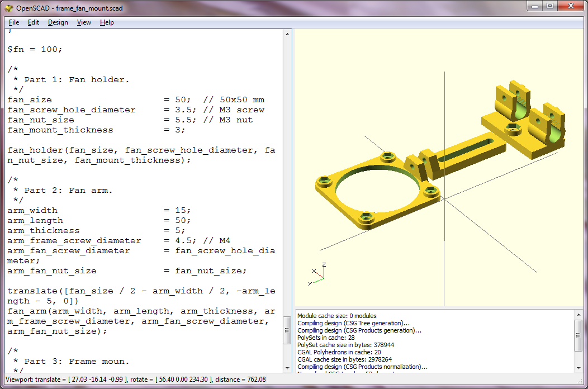Maximize the OpenSCAD window

pos(550,6)
